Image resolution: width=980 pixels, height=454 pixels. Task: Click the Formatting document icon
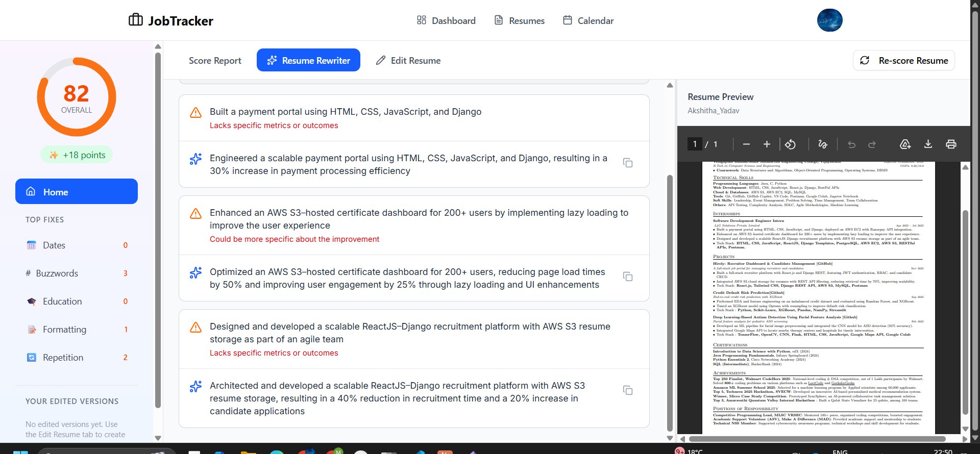click(x=32, y=330)
